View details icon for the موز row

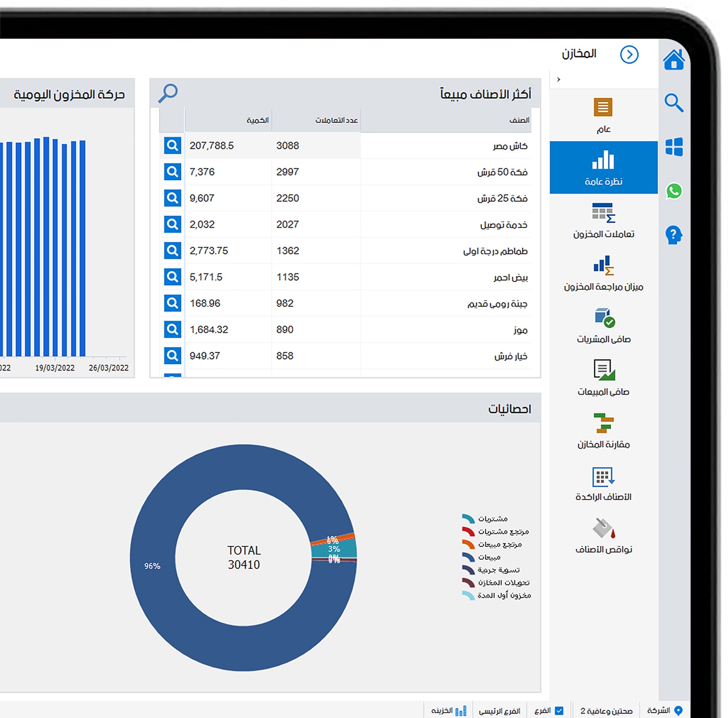pyautogui.click(x=172, y=329)
